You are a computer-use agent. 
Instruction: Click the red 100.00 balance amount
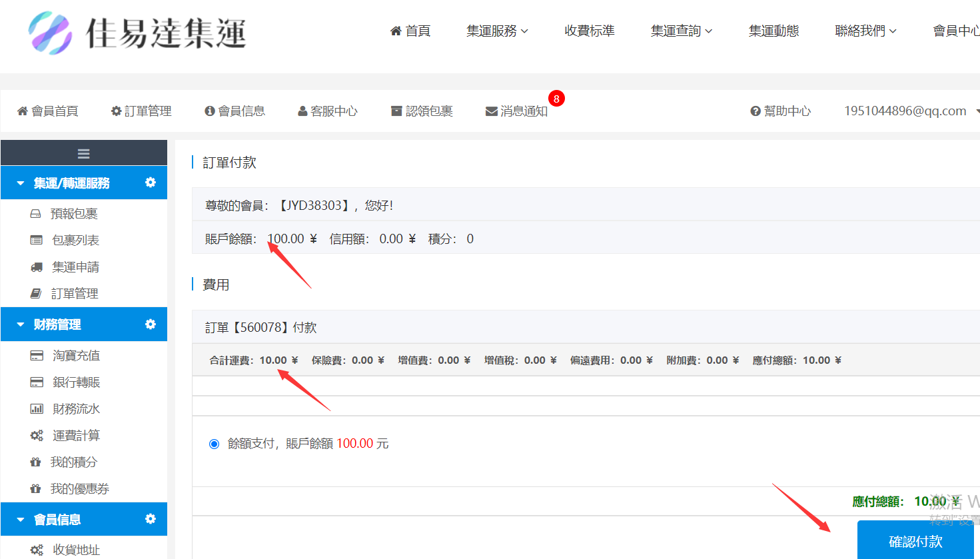[x=354, y=444]
